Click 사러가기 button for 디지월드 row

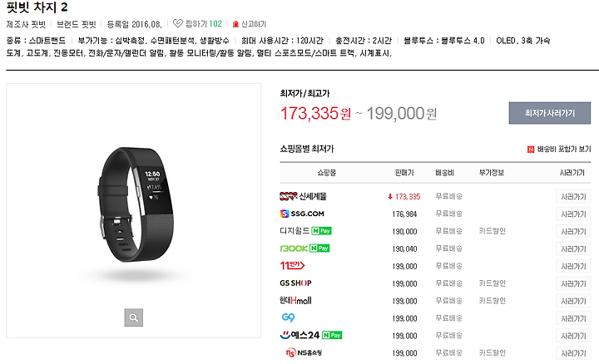[x=573, y=232]
